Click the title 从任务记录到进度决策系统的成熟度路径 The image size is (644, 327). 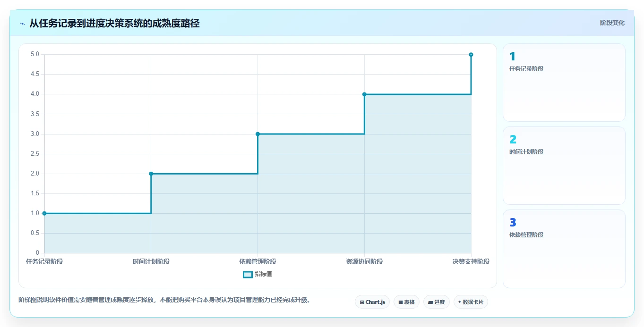(114, 23)
